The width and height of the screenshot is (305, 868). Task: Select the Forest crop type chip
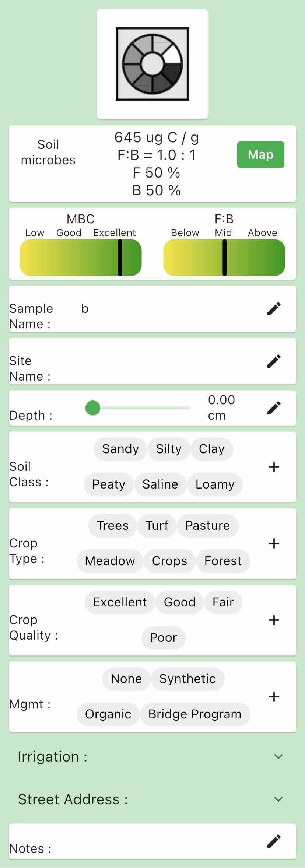pyautogui.click(x=223, y=561)
